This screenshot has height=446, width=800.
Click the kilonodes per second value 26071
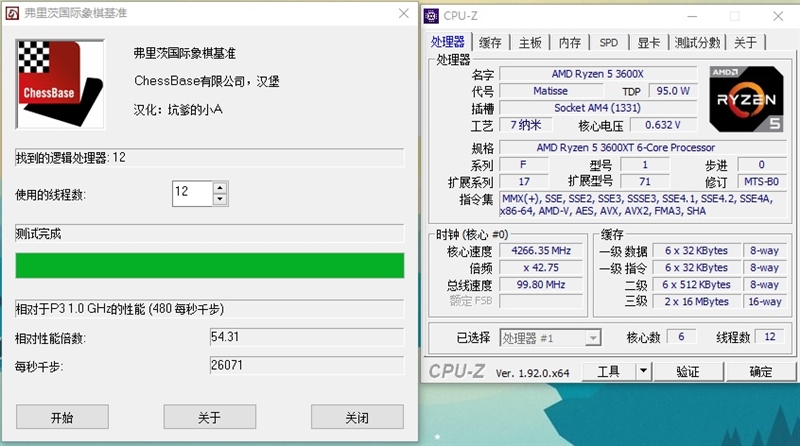click(x=307, y=365)
